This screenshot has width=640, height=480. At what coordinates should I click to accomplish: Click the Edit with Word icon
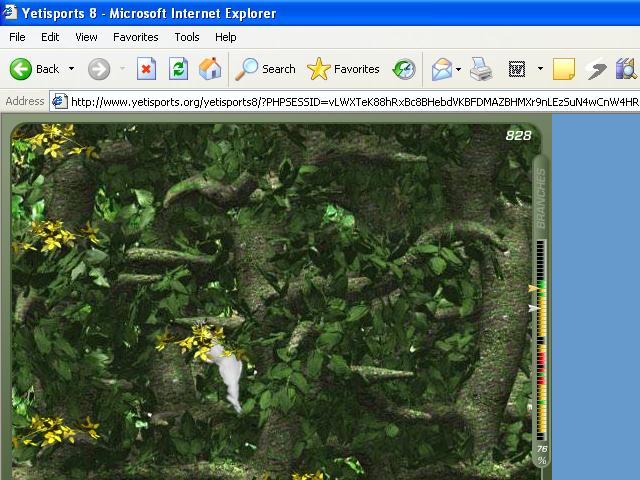click(517, 69)
